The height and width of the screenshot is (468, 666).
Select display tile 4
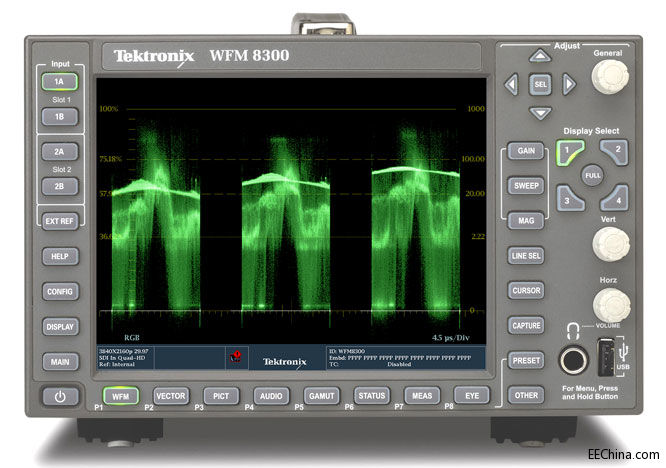(615, 198)
